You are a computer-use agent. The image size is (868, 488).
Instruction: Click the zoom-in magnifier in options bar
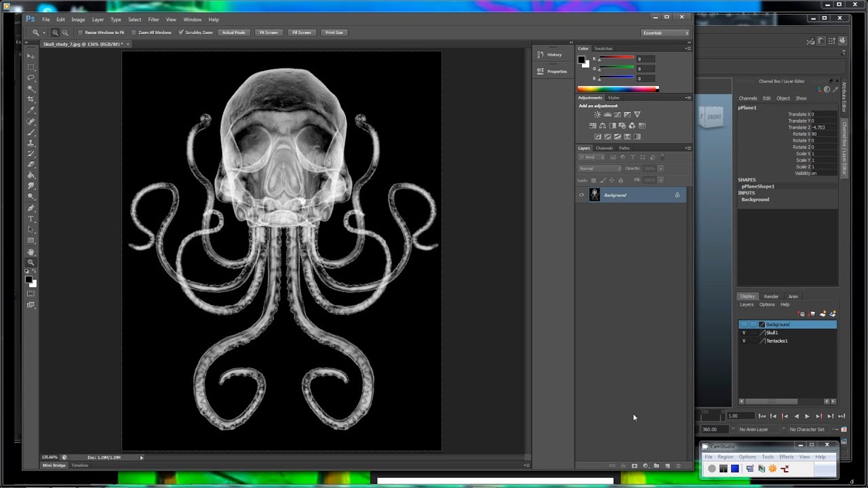pos(55,33)
